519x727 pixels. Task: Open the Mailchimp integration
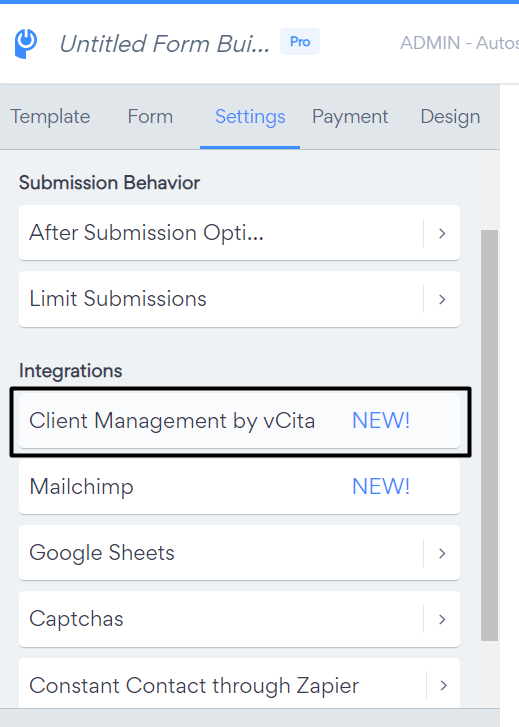[x=239, y=487]
